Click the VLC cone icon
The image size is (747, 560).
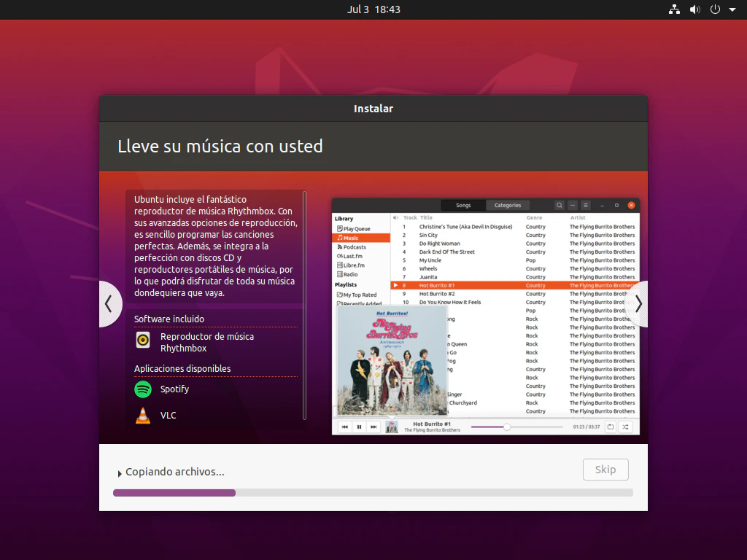pyautogui.click(x=143, y=415)
